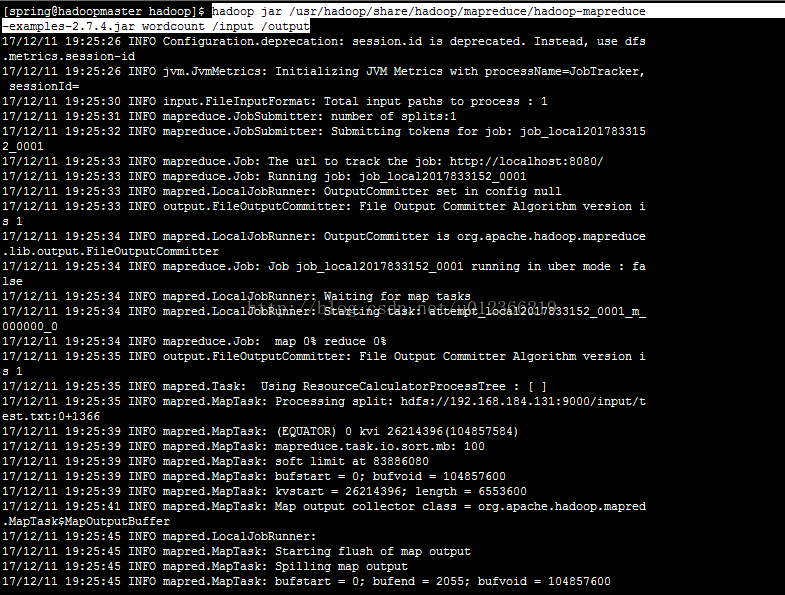Click the '.MapTask$MapOutputBuffer' continuation line

pyautogui.click(x=86, y=522)
